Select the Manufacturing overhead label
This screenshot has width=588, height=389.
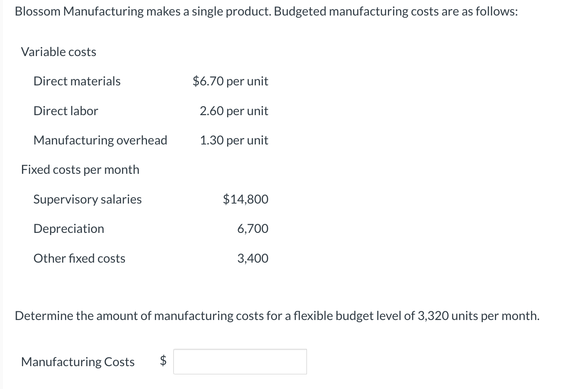pos(100,140)
